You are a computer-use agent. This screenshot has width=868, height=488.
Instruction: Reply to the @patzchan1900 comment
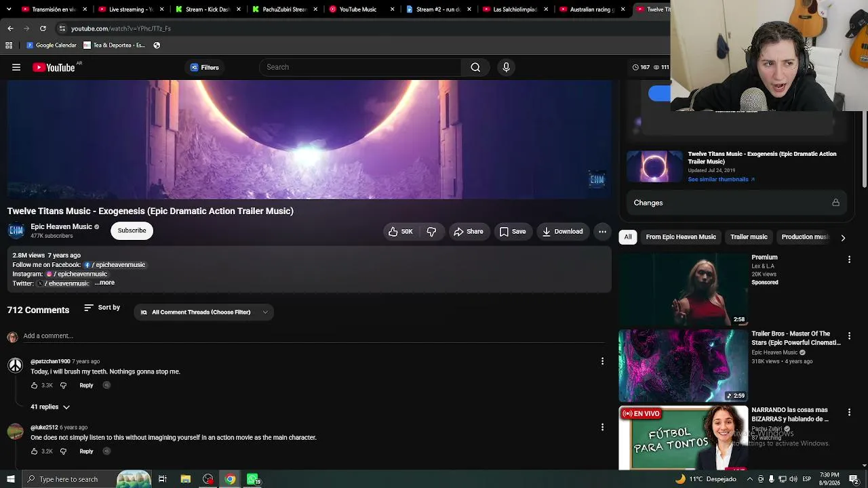pyautogui.click(x=86, y=386)
